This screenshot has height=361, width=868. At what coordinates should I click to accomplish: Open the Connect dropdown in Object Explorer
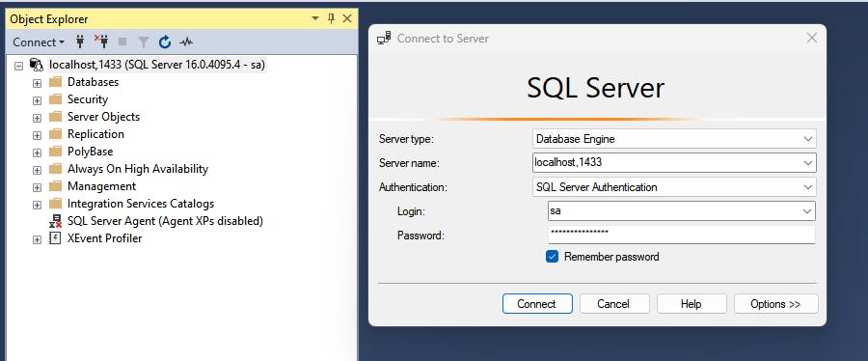[x=39, y=42]
